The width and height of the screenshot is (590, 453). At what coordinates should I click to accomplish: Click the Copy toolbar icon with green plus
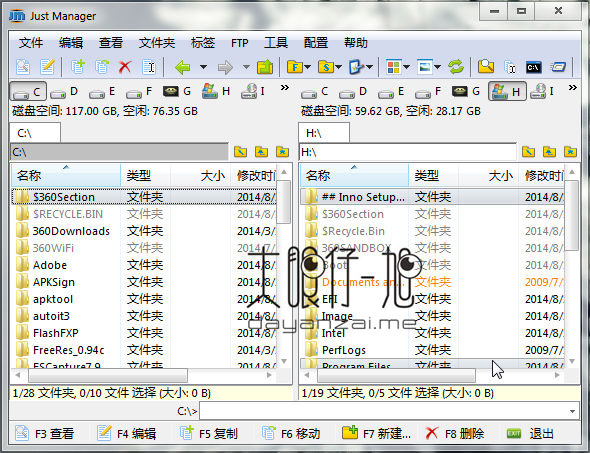(78, 67)
